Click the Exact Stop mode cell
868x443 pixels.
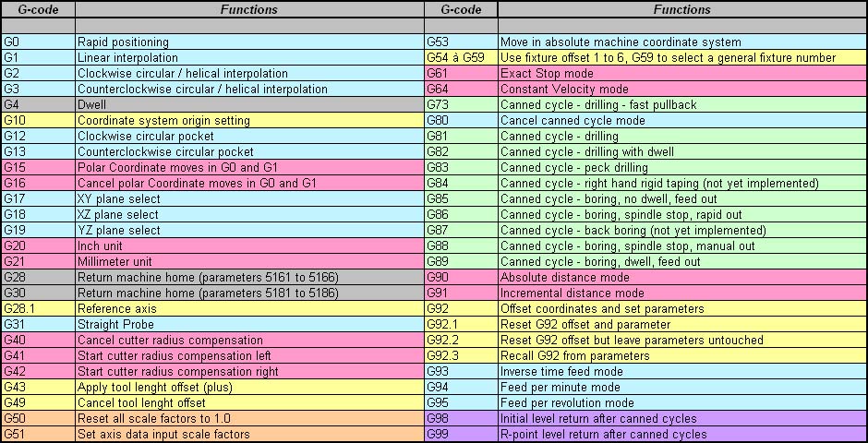(682, 73)
